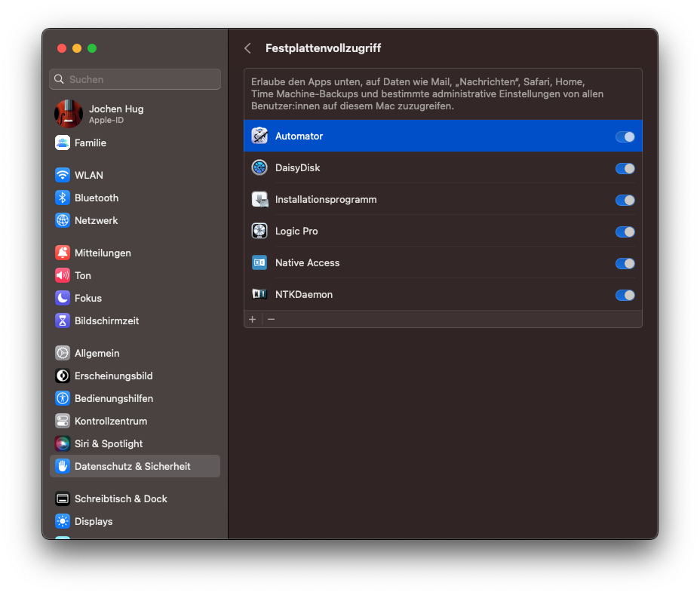Open the Jochen Hug Apple-ID profile
Image resolution: width=700 pixels, height=595 pixels.
(x=115, y=114)
